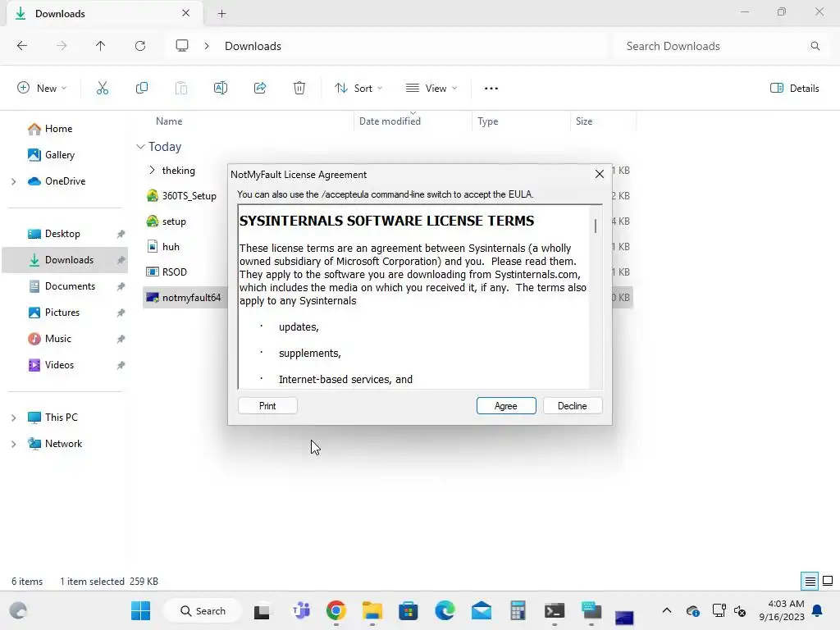Viewport: 840px width, 630px height.
Task: Select Network in the sidebar
Action: [x=63, y=444]
